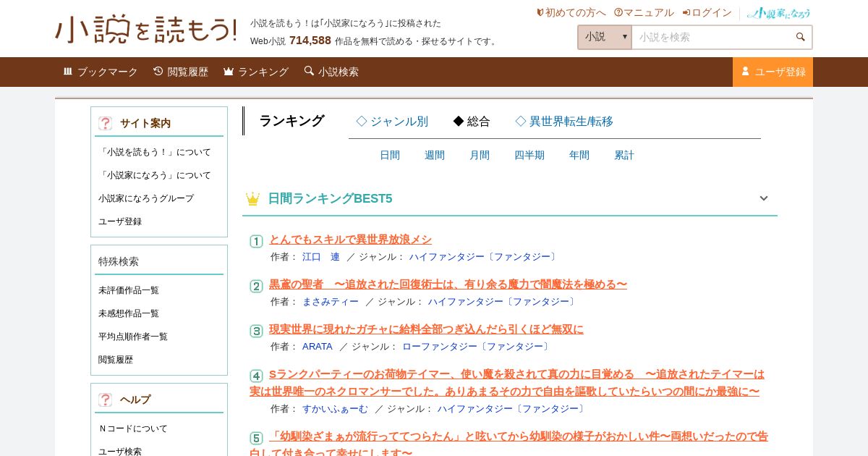Open genre ローファンタジー link
Screen dimensions: 868x456
point(477,347)
